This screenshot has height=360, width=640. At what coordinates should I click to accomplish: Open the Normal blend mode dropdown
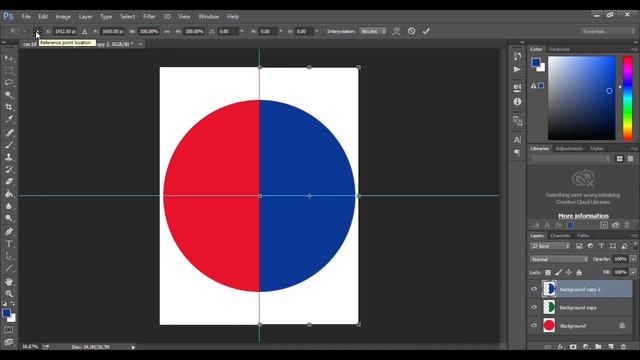pyautogui.click(x=559, y=259)
